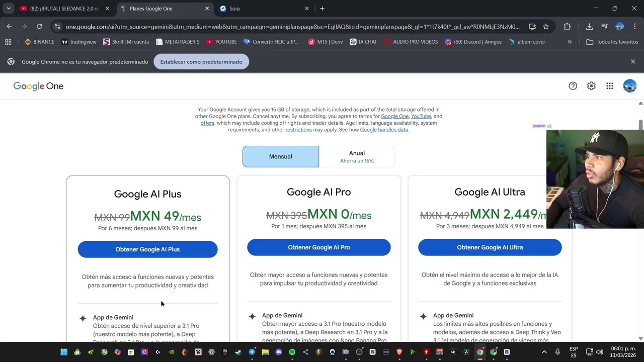Click Establecer como predeterminado button

click(201, 62)
